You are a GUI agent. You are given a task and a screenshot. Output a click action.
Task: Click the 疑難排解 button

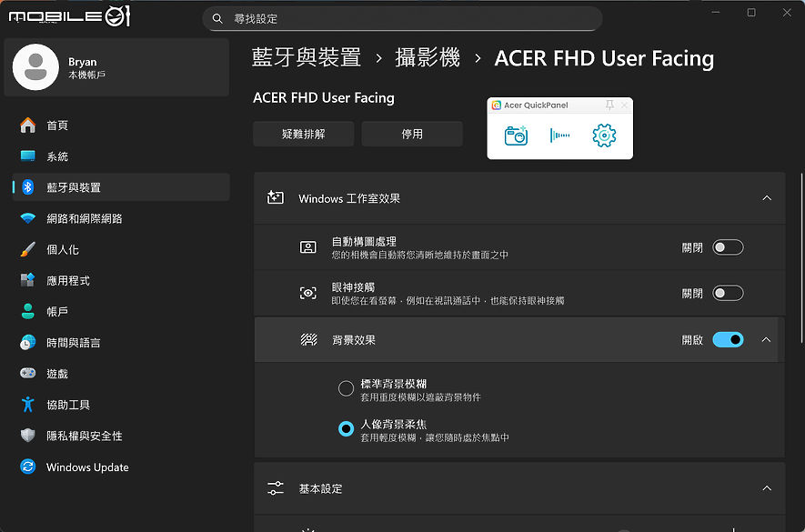pos(304,134)
